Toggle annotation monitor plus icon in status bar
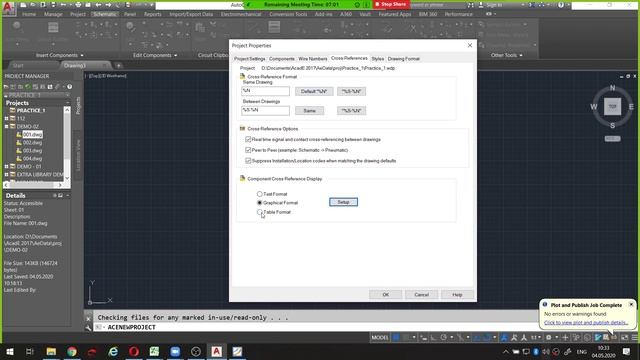The height and width of the screenshot is (360, 640). point(565,338)
